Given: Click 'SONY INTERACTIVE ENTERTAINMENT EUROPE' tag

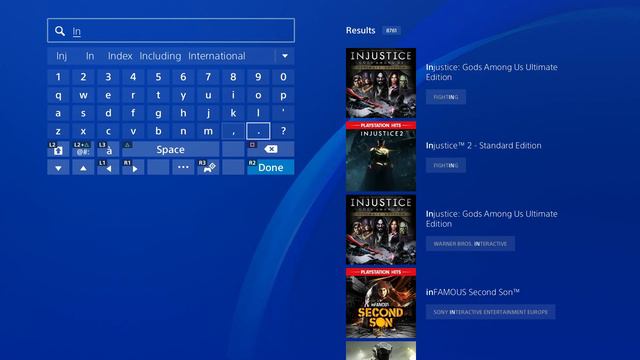Looking at the screenshot, I should (x=491, y=312).
